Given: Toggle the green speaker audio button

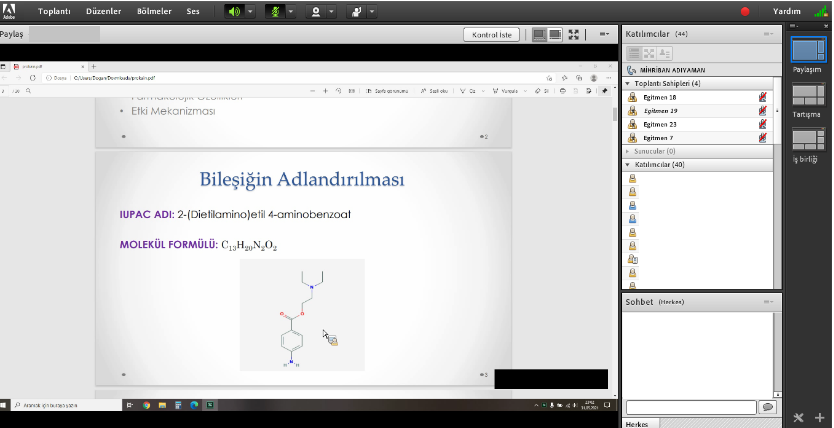Looking at the screenshot, I should [234, 12].
